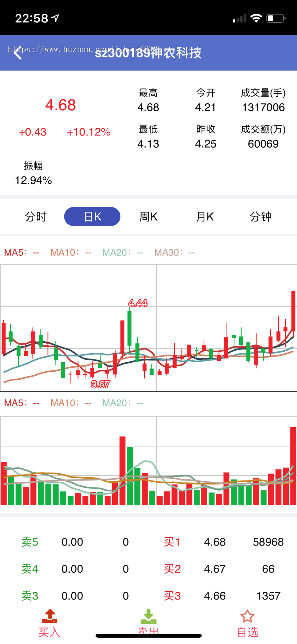
Task: Tap the green 卖出 sell icon
Action: (x=148, y=617)
